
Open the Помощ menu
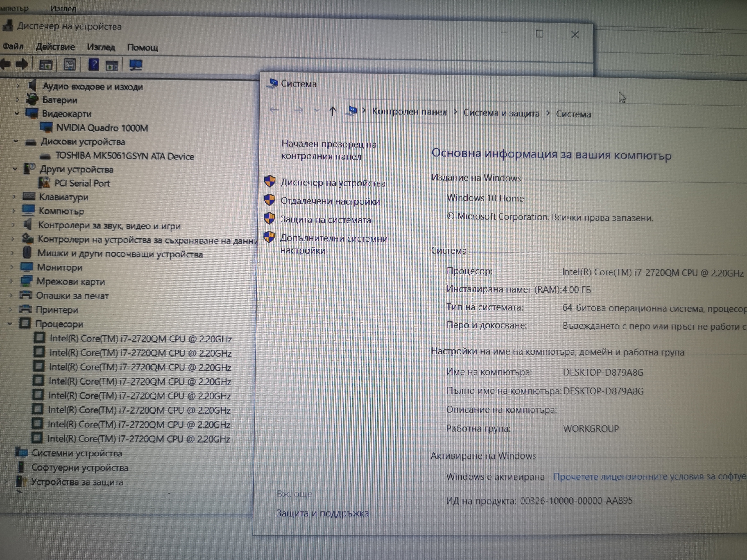point(143,48)
